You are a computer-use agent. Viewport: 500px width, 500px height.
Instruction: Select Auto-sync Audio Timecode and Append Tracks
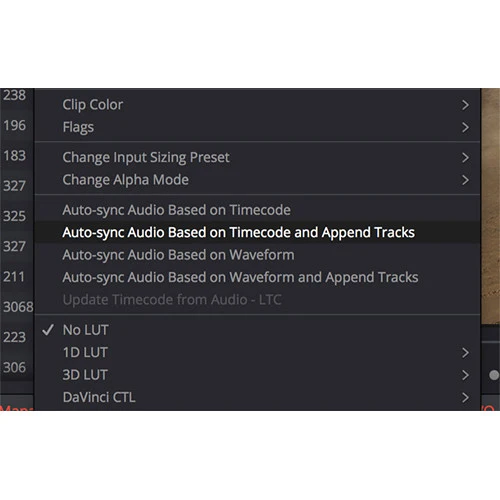click(257, 232)
